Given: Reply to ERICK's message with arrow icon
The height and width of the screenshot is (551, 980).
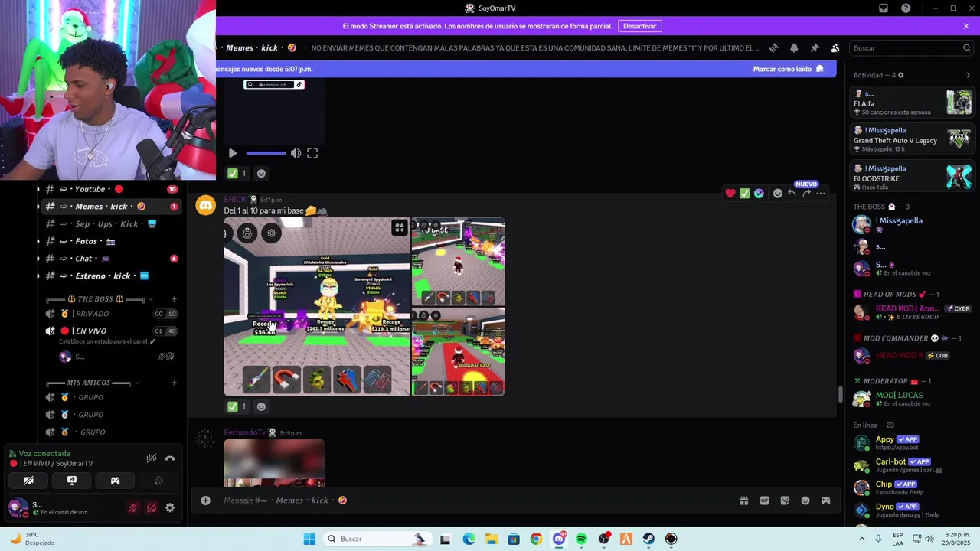Looking at the screenshot, I should (792, 194).
